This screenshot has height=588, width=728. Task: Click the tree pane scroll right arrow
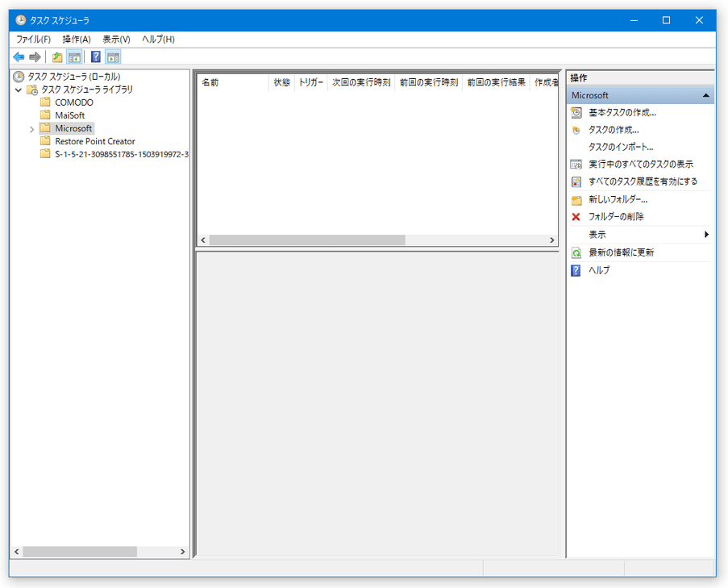[x=182, y=552]
